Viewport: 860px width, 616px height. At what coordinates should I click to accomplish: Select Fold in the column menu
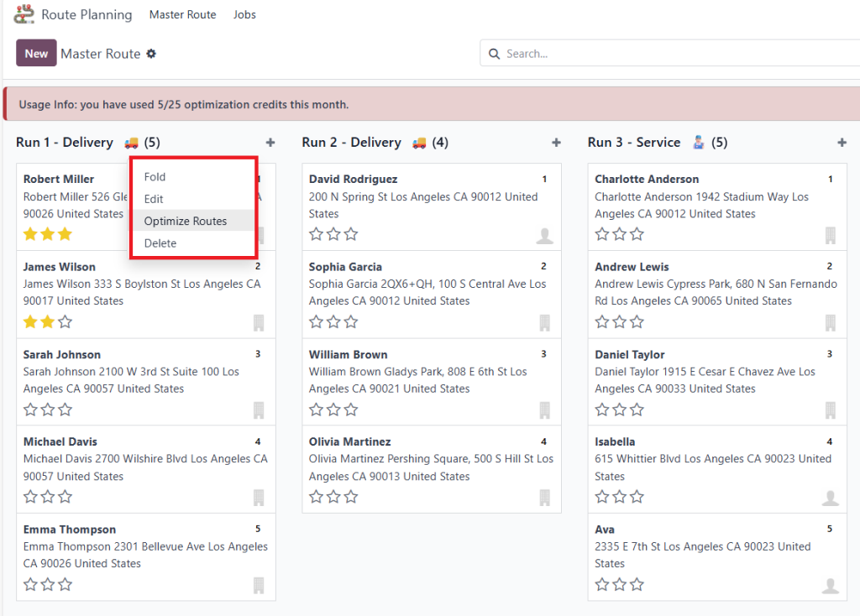click(155, 177)
